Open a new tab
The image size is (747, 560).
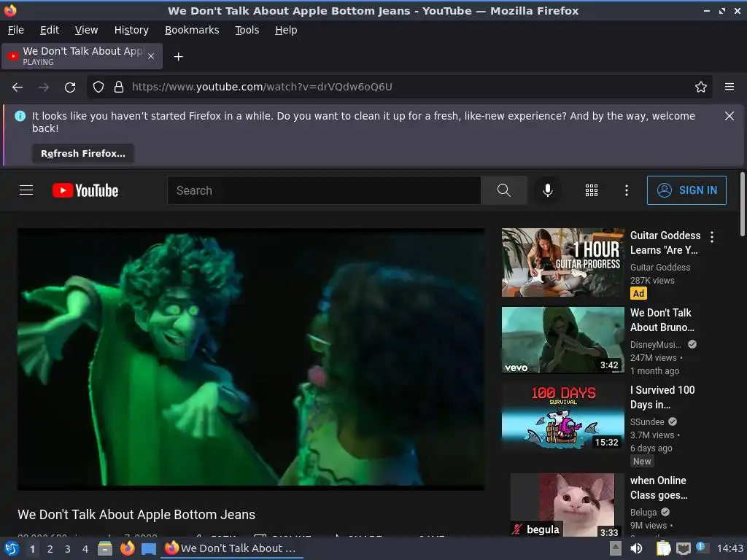tap(178, 57)
